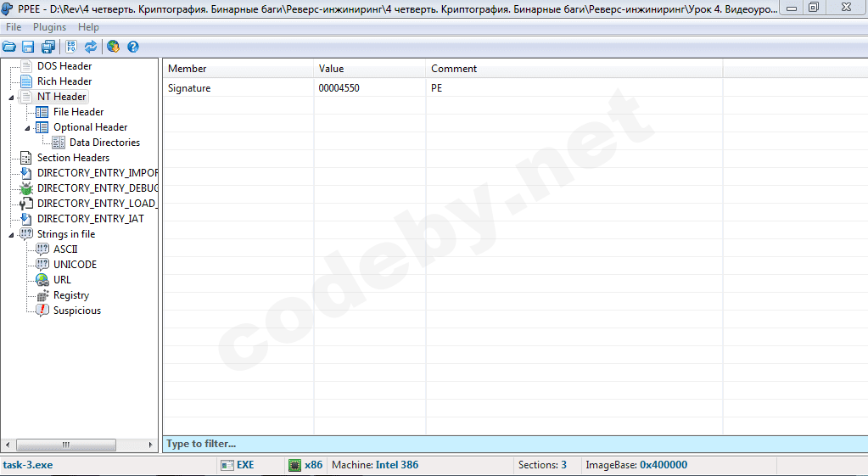This screenshot has width=868, height=476.
Task: Select Strings in file tree item
Action: [66, 234]
